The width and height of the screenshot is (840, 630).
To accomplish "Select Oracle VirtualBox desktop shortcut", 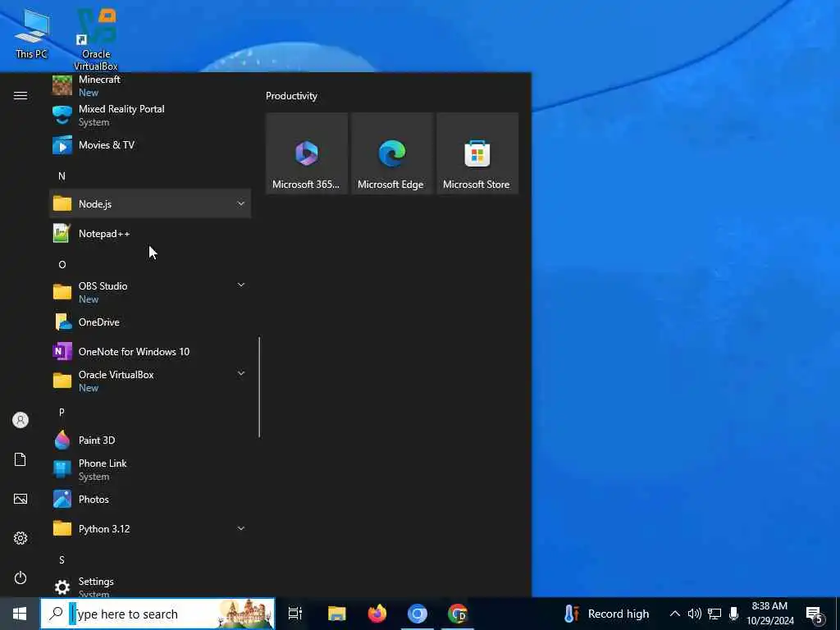I will [96, 39].
